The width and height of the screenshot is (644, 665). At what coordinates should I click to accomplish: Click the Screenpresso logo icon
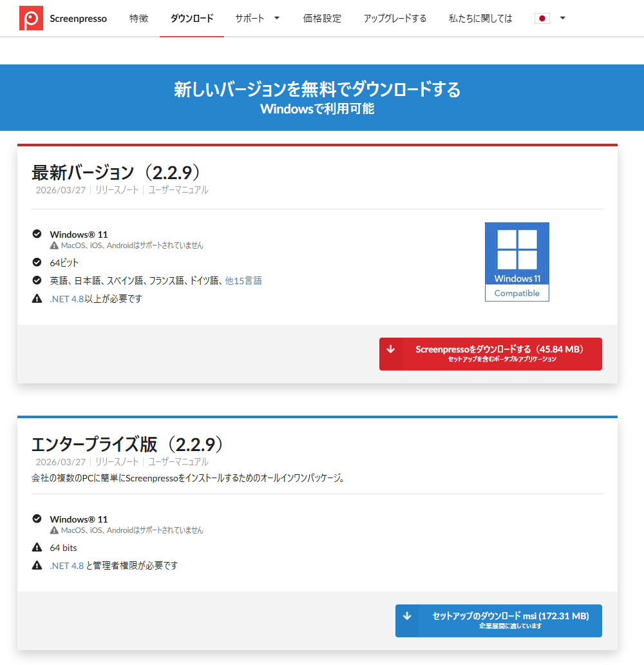coord(31,18)
